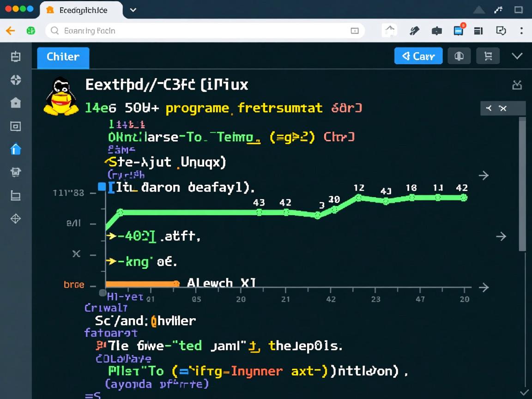Click the clipboard icon atop the left sidebar
Screen dimensions: 532x399
tap(15, 56)
